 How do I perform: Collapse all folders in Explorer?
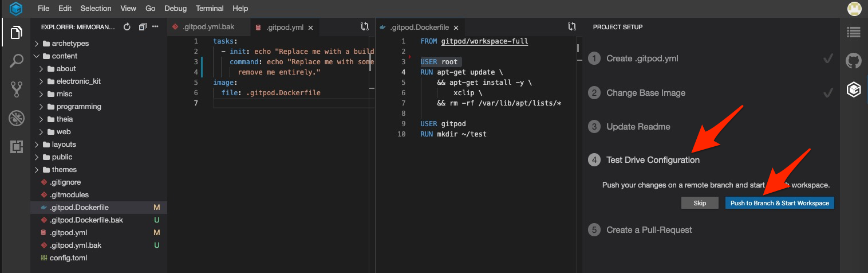tap(143, 27)
